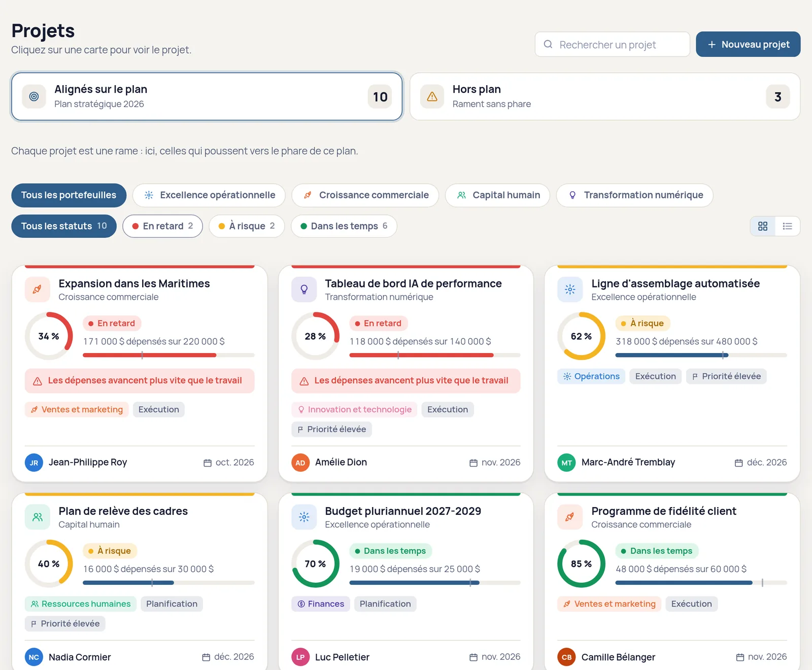Click the Opérations tag
Viewport: 812px width, 670px height.
(x=591, y=376)
